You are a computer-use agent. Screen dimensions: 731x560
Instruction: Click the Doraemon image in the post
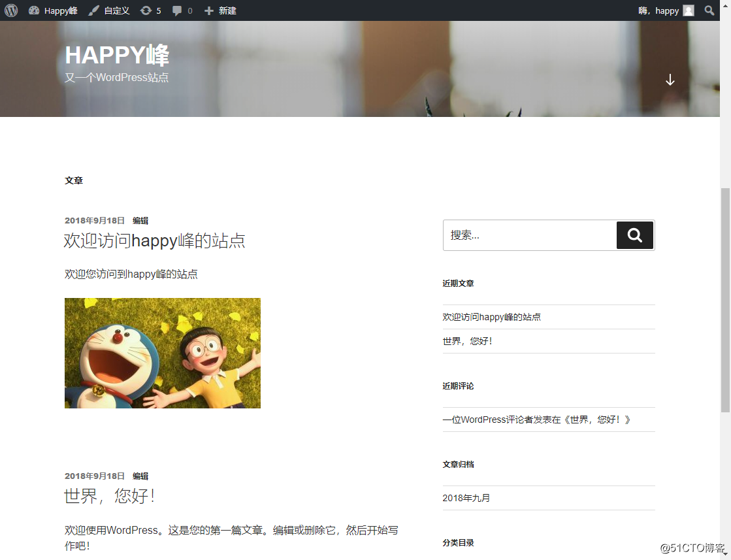point(163,353)
